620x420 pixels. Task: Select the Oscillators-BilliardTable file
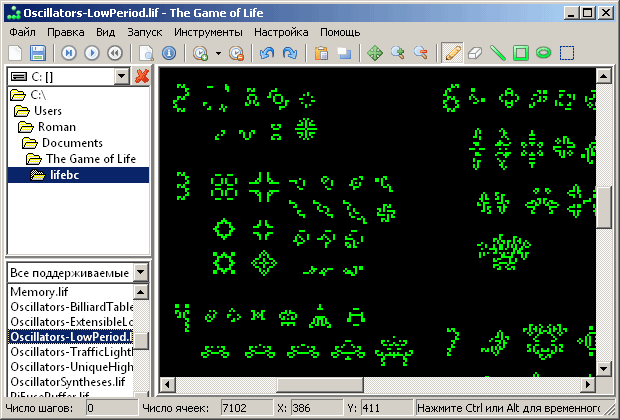(x=70, y=307)
